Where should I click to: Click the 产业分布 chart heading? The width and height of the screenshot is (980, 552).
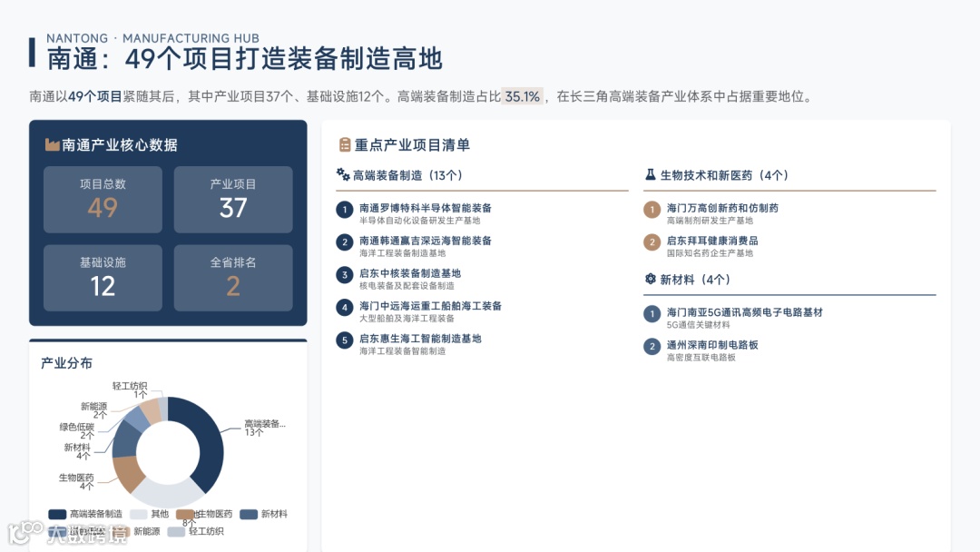coord(66,363)
